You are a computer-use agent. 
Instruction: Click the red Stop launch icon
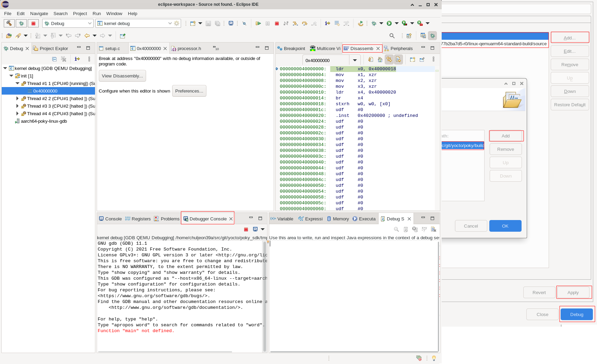33,23
